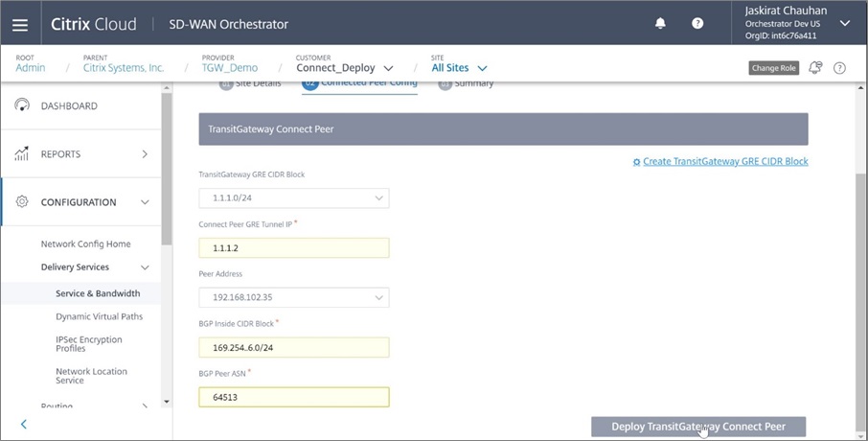Switch to Connected Peer Config step tab
Image resolution: width=868 pixels, height=441 pixels.
point(359,83)
